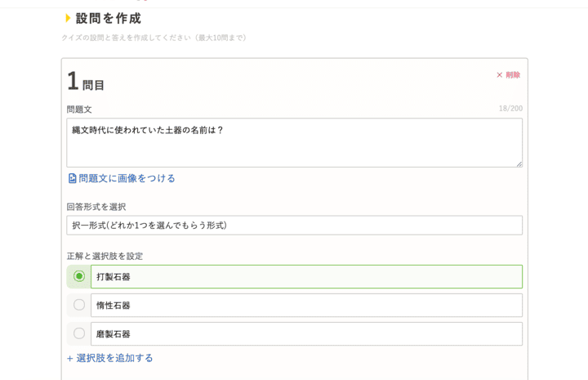Click the 1問目 question heading

click(86, 82)
